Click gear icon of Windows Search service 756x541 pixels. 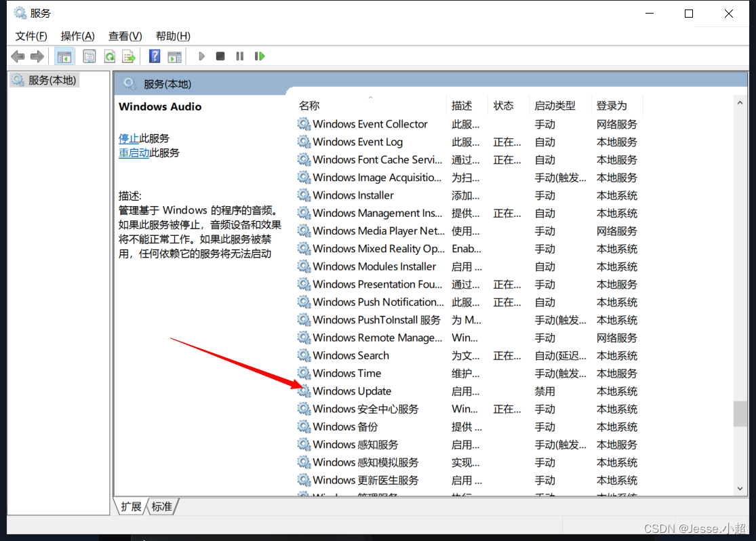pyautogui.click(x=304, y=355)
